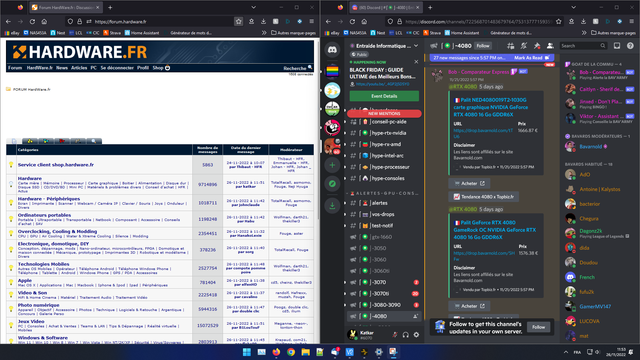The height and width of the screenshot is (360, 640).
Task: Open Firefox from Windows taskbar
Action: point(276,352)
